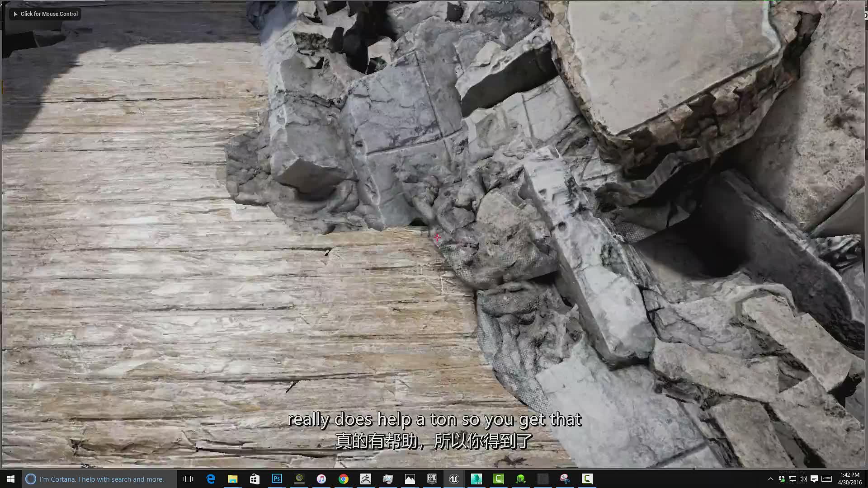Open the green slime-icon app in the taskbar

click(x=521, y=479)
